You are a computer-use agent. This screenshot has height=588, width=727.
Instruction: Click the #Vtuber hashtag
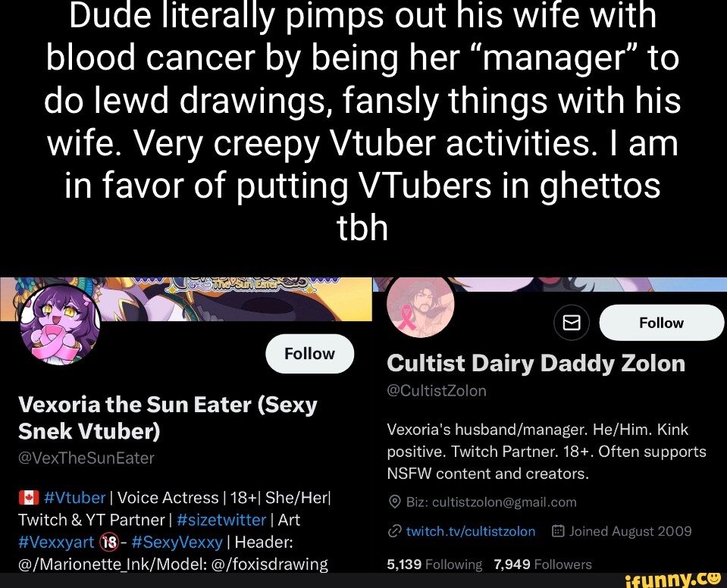tap(74, 498)
